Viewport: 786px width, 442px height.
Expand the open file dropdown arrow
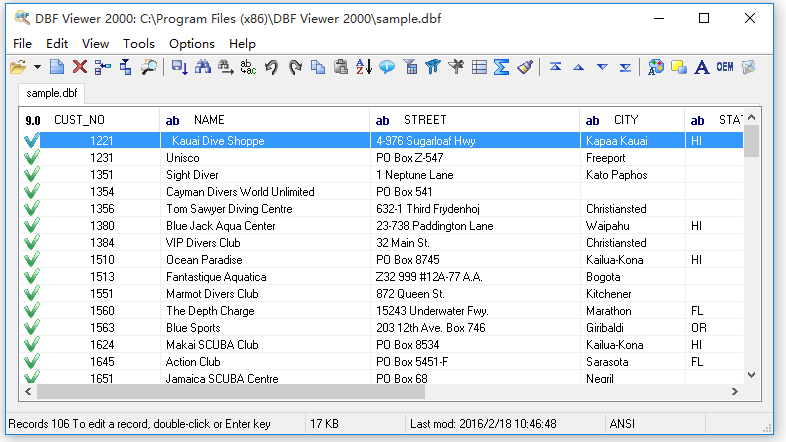tap(37, 67)
